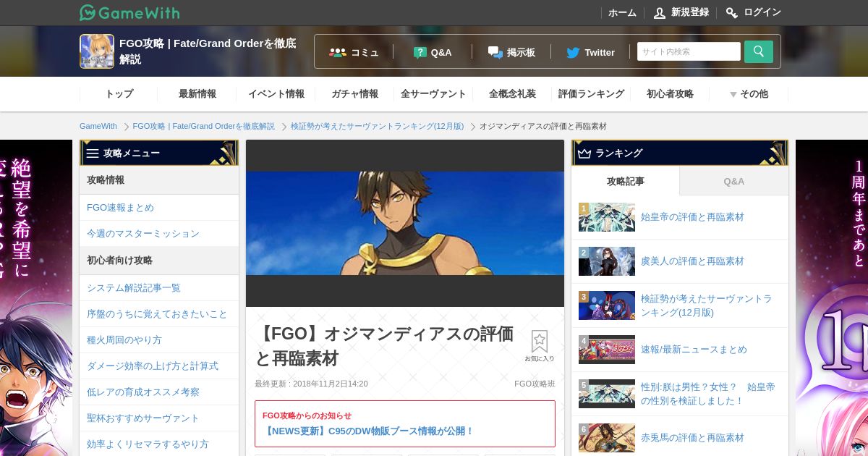
Task: Click the right 1周年 advertisement banner
Action: (x=832, y=297)
